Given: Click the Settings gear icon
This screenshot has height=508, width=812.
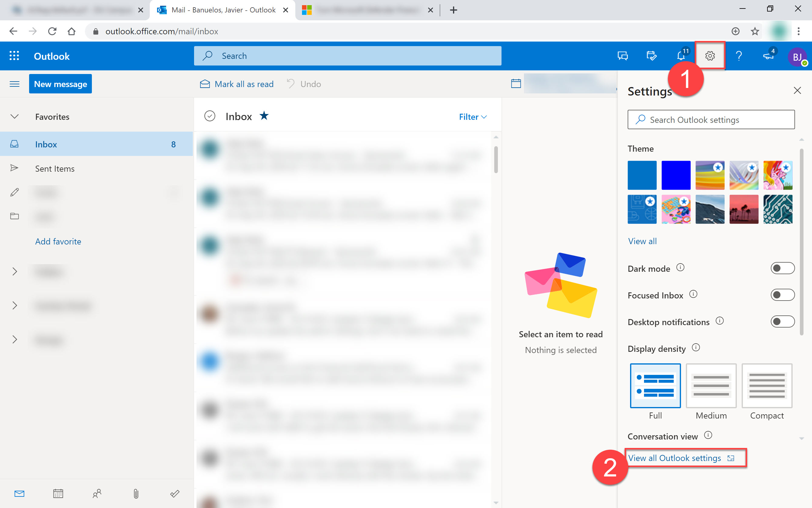Looking at the screenshot, I should tap(710, 56).
